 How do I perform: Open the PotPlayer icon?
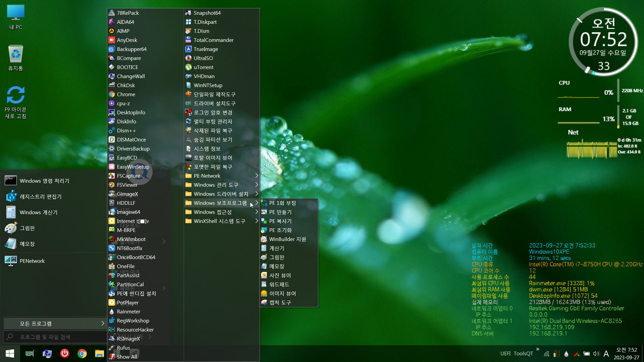click(112, 302)
